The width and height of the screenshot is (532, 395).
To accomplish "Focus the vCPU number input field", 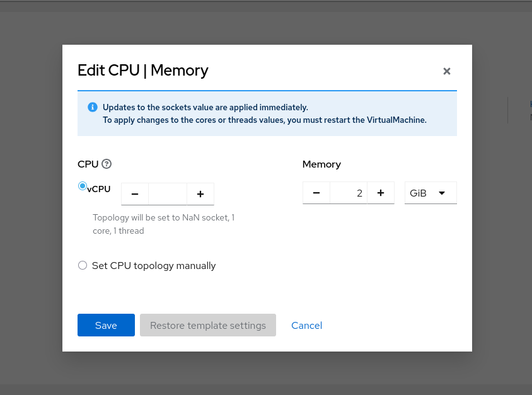I will coord(168,194).
